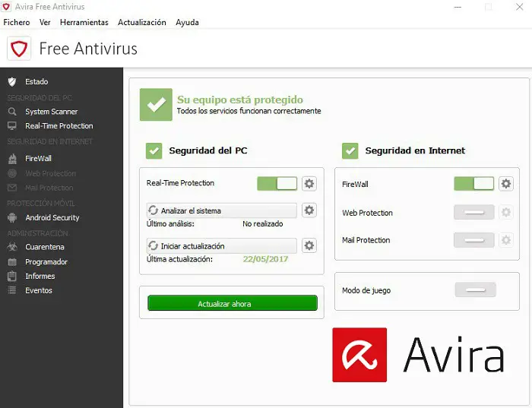Click the Cuarentena biohazard icon
Viewport: 532px width, 408px height.
12,247
